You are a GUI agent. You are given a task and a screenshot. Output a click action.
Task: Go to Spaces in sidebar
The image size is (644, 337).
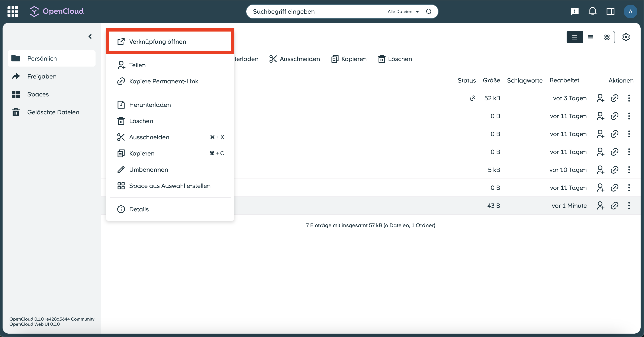pyautogui.click(x=52, y=94)
